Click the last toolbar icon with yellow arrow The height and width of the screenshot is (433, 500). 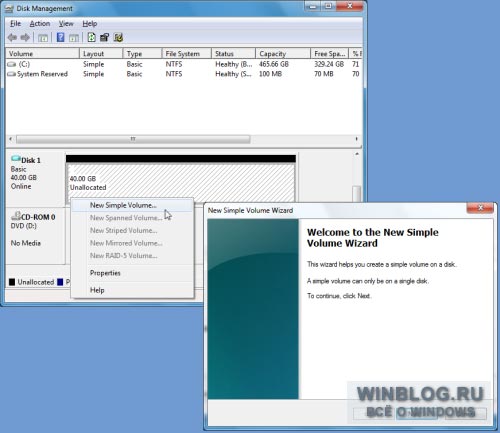coord(118,37)
